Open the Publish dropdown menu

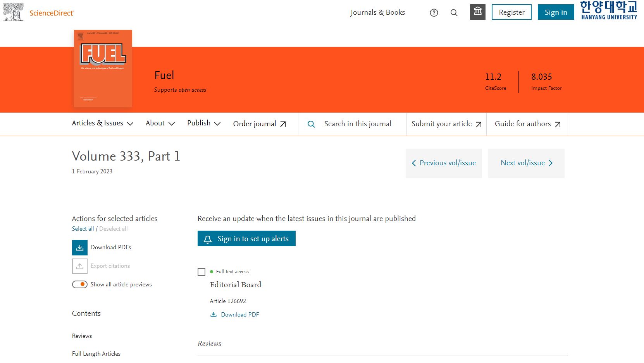[204, 123]
